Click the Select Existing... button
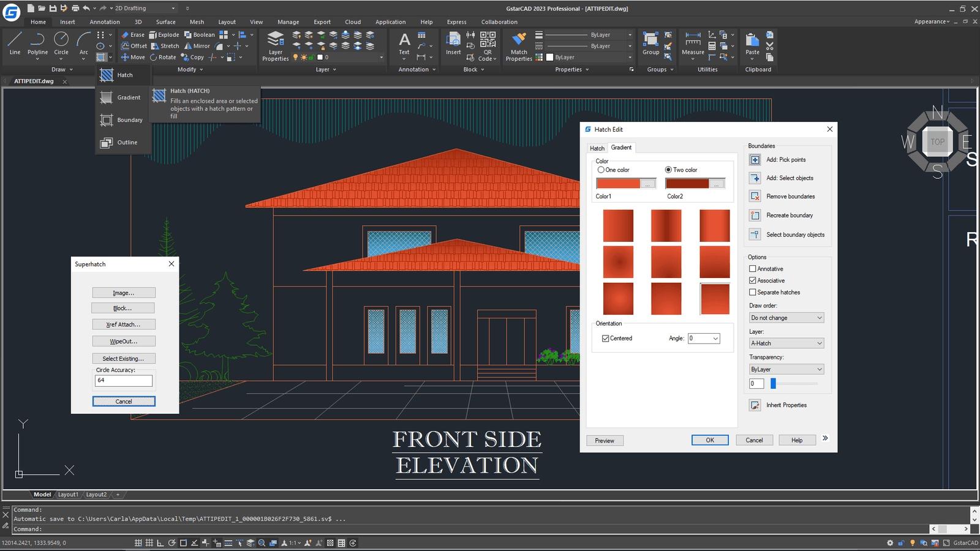The width and height of the screenshot is (980, 551). click(x=123, y=359)
